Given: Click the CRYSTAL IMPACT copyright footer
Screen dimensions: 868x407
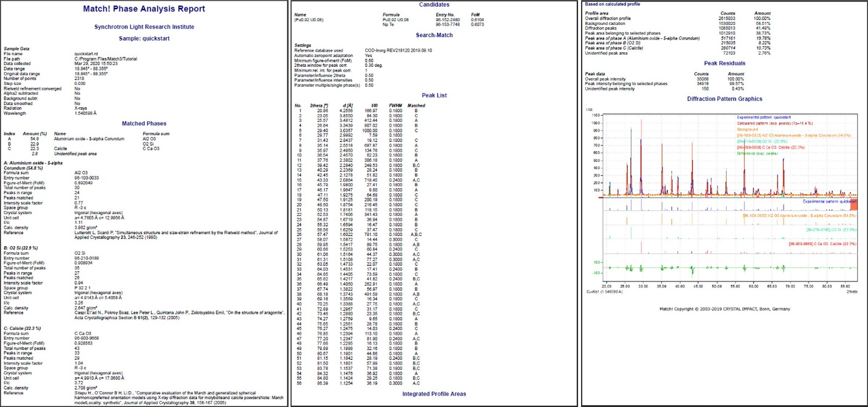Looking at the screenshot, I should point(725,309).
